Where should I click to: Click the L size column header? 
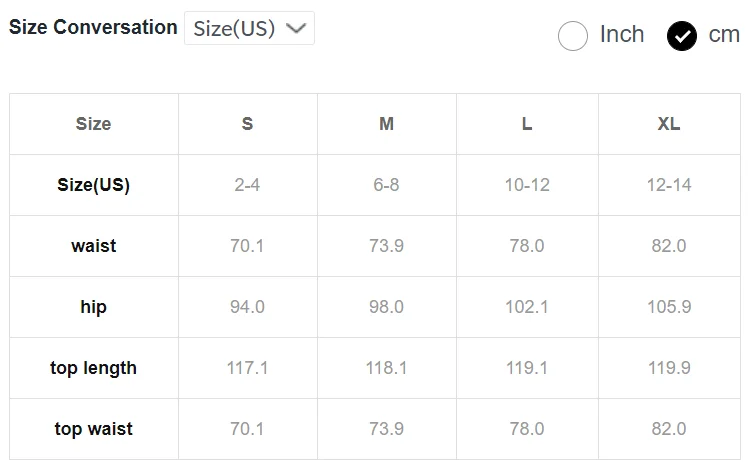pyautogui.click(x=526, y=124)
